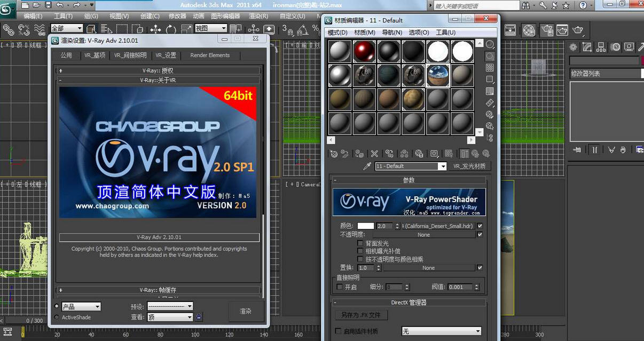The height and width of the screenshot is (341, 644).
Task: Click the 另存为 .FX 文件 button
Action: (x=362, y=315)
